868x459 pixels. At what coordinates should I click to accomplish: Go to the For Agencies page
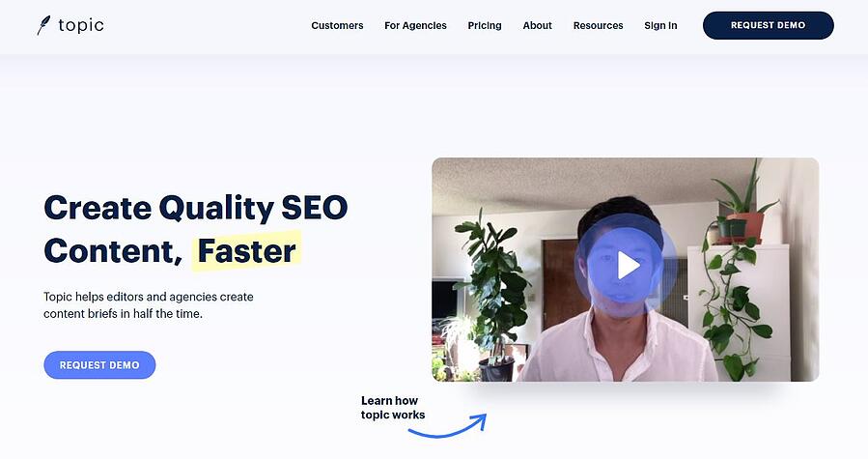point(415,25)
